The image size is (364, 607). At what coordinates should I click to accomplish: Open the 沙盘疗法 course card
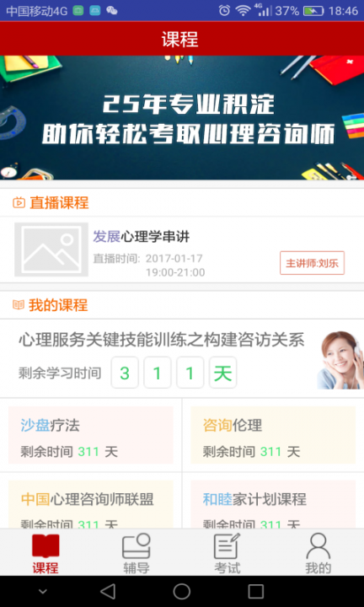(x=91, y=435)
